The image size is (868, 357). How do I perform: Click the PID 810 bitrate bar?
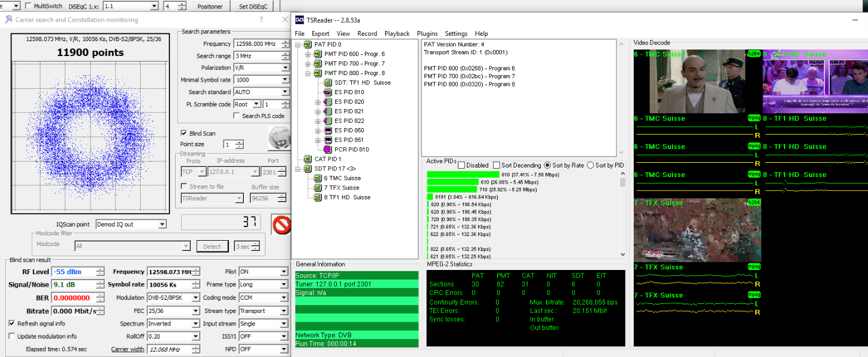pos(464,175)
